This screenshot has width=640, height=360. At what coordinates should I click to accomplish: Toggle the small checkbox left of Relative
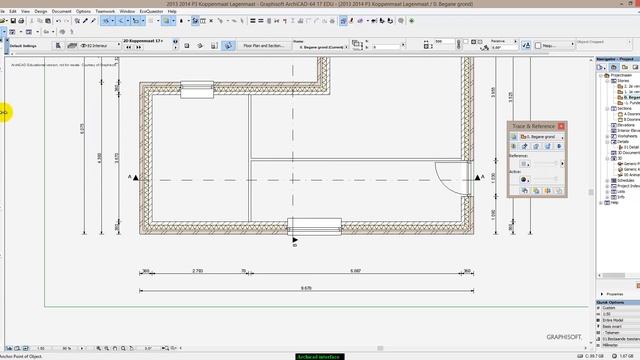click(x=465, y=41)
